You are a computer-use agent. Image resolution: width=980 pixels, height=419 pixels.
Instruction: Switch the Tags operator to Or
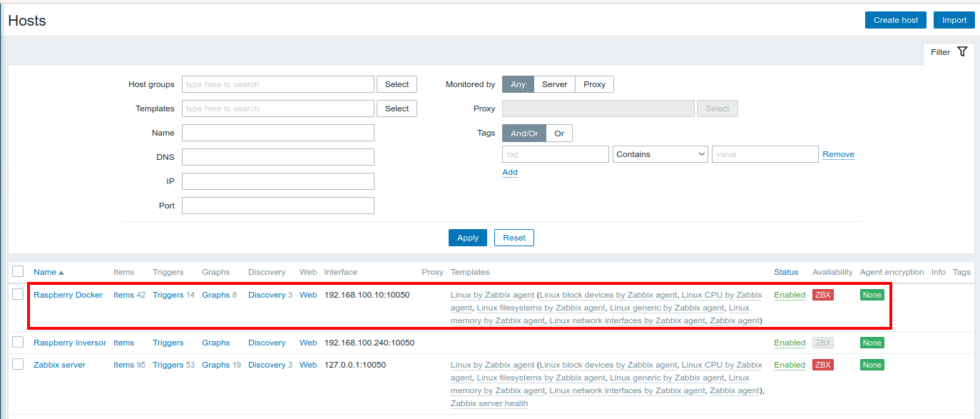click(x=559, y=133)
